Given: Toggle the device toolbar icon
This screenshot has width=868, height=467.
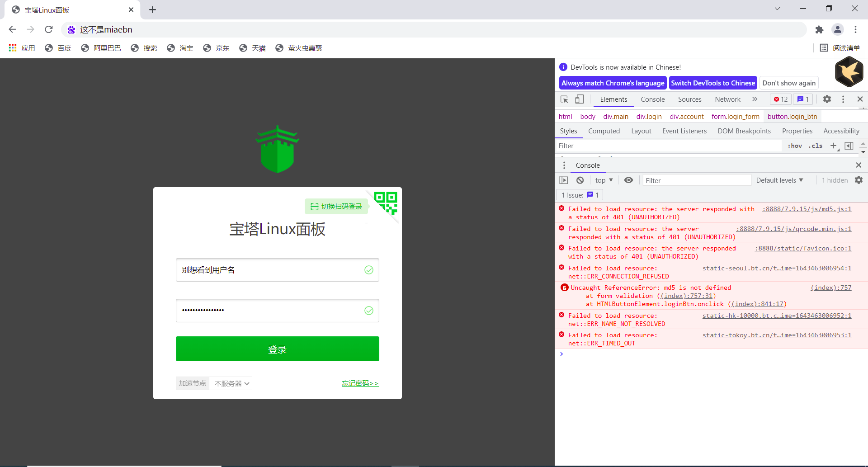Looking at the screenshot, I should (x=580, y=99).
